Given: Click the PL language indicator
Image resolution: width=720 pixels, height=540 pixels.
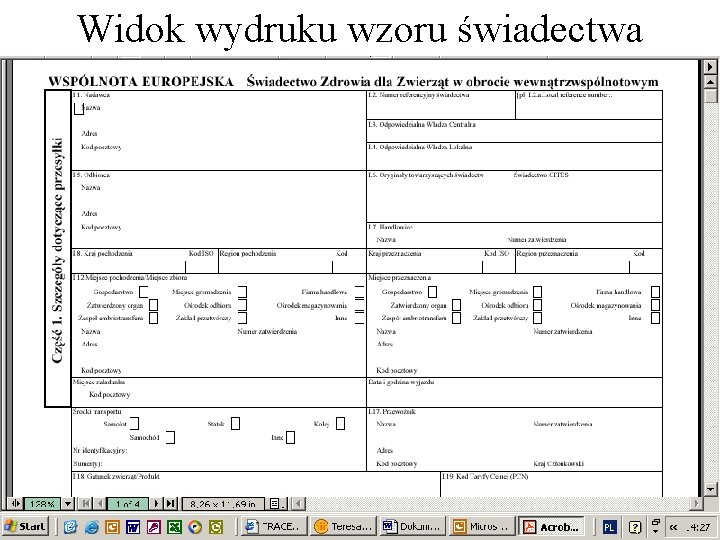Looking at the screenshot, I should click(609, 527).
